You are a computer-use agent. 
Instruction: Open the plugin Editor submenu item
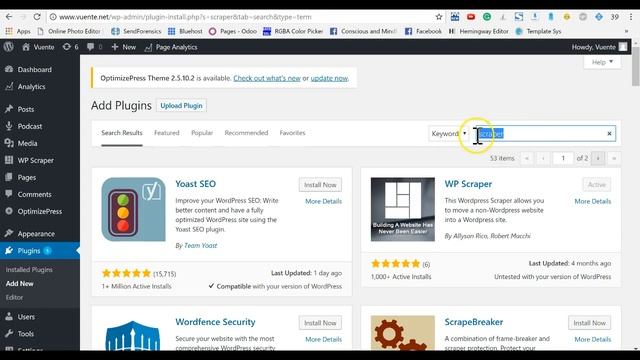(x=14, y=298)
